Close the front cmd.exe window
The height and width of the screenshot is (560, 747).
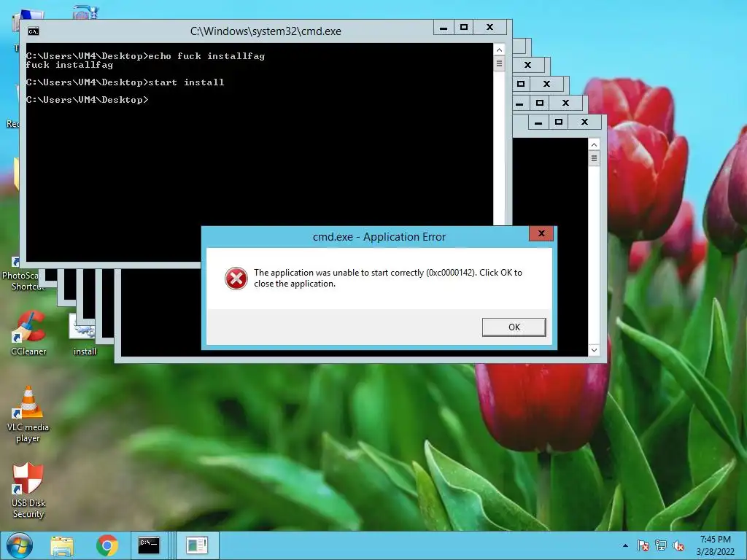point(489,28)
